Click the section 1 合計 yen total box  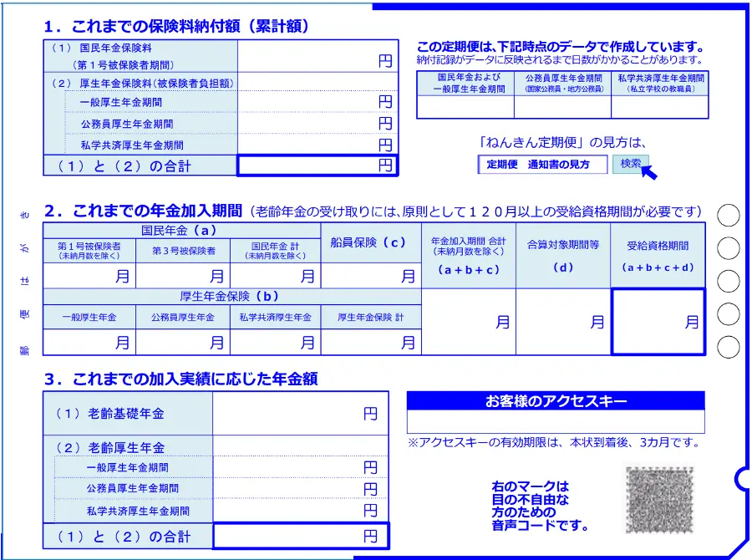[318, 165]
